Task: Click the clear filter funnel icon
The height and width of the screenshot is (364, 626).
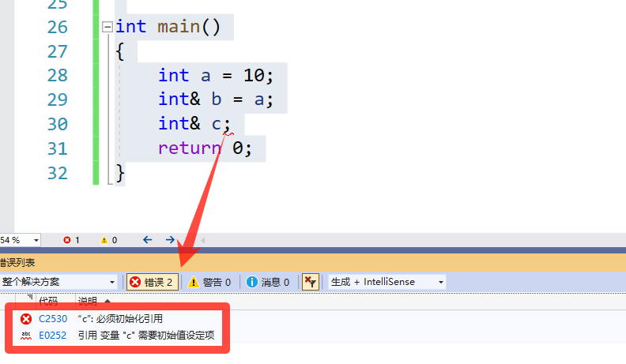Action: point(310,282)
